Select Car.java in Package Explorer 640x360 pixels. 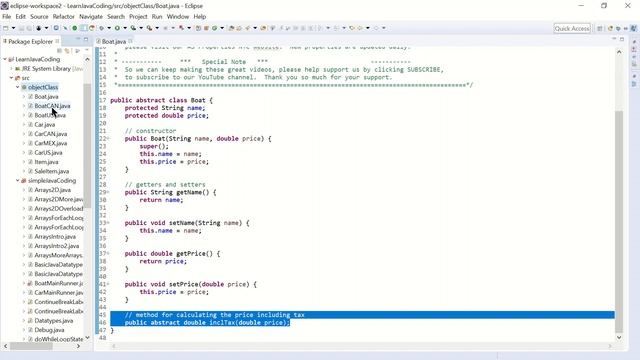tap(44, 124)
